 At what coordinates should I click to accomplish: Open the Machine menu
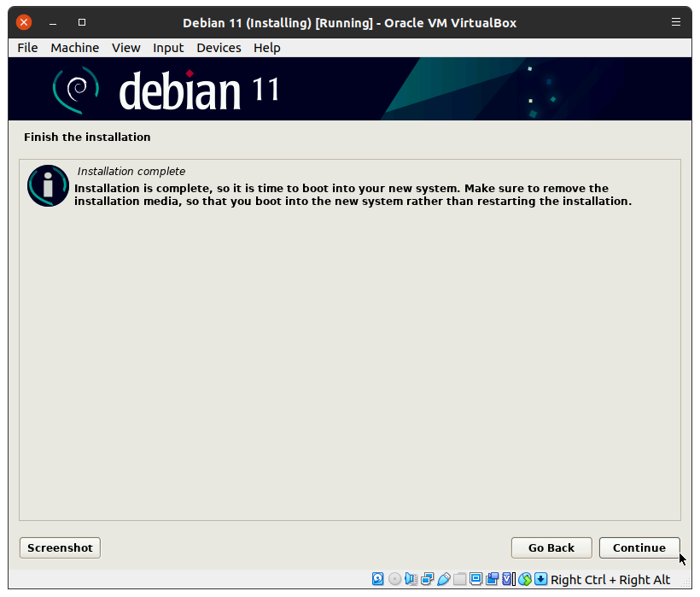click(74, 48)
